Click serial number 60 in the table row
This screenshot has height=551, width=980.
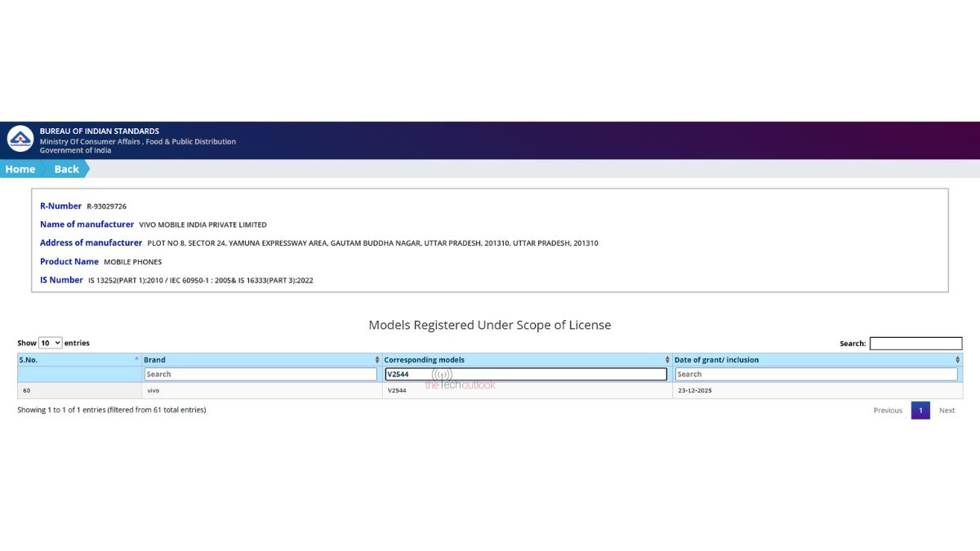coord(27,391)
